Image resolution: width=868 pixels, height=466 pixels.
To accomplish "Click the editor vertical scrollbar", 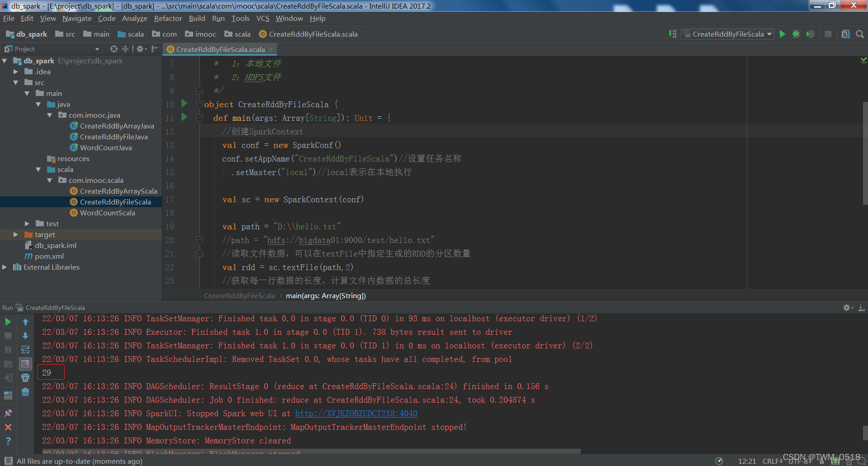I will (865, 153).
